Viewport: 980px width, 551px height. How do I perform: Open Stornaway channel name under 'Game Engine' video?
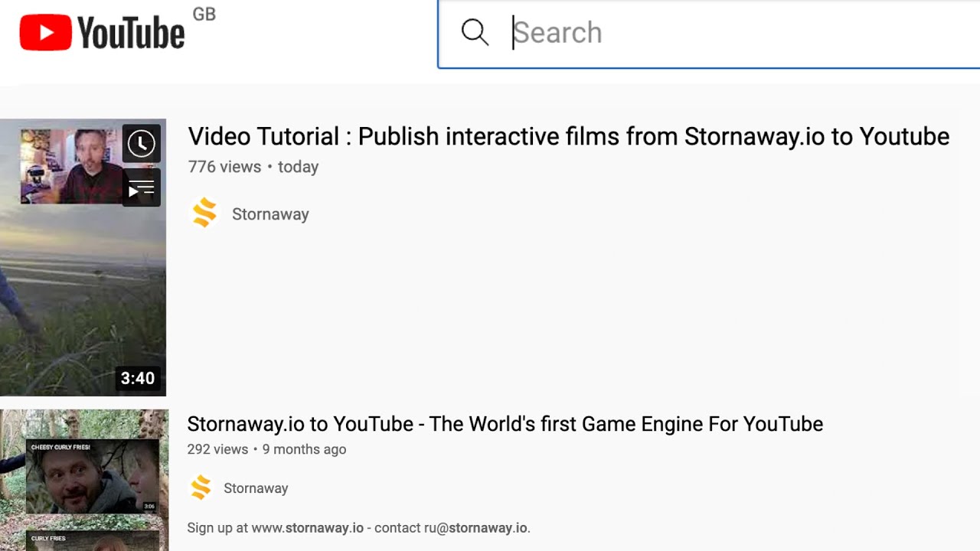click(x=256, y=488)
